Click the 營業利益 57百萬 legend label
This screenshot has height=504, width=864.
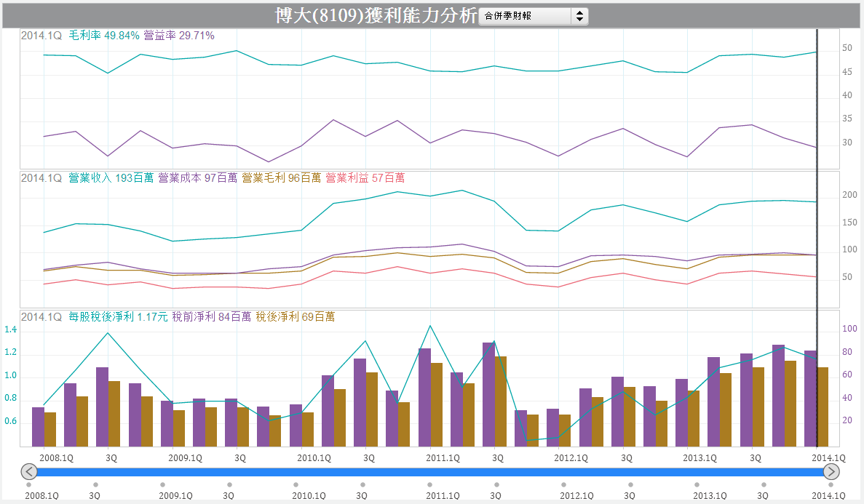pos(365,178)
